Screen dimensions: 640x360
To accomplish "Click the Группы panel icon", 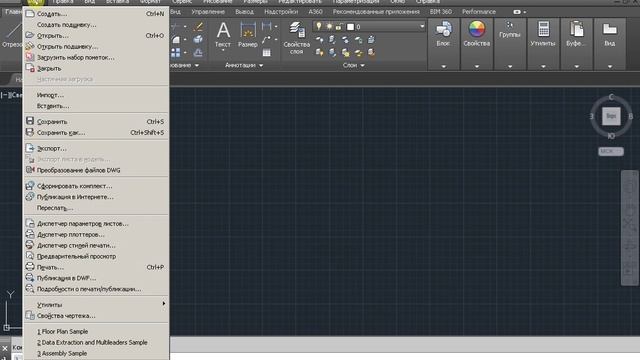I will coord(510,25).
